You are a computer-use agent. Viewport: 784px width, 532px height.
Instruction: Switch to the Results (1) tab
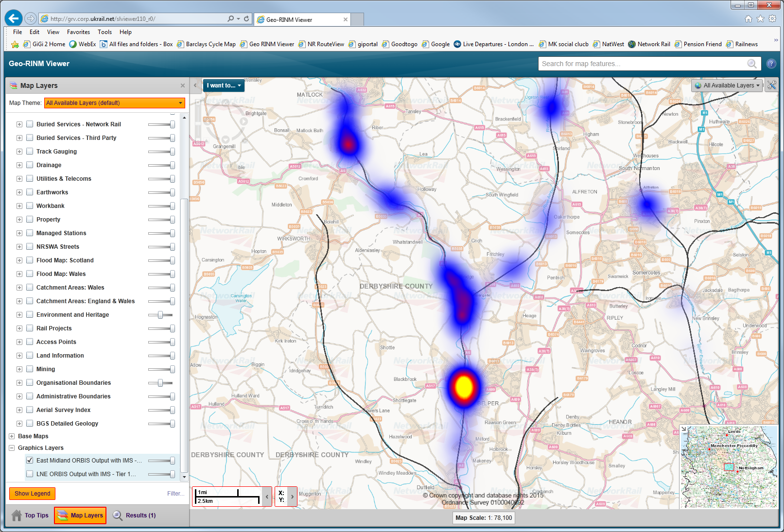(x=135, y=515)
